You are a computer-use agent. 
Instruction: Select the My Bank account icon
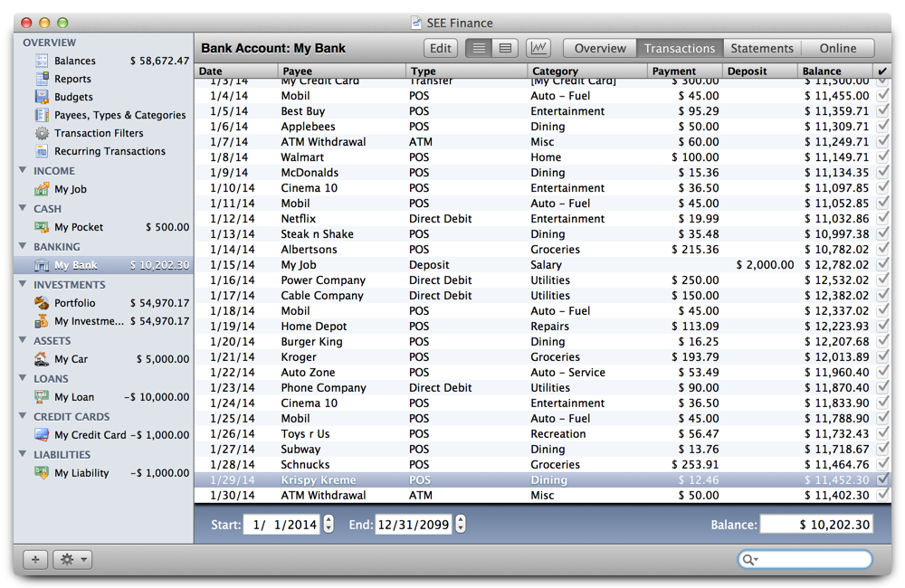40,265
